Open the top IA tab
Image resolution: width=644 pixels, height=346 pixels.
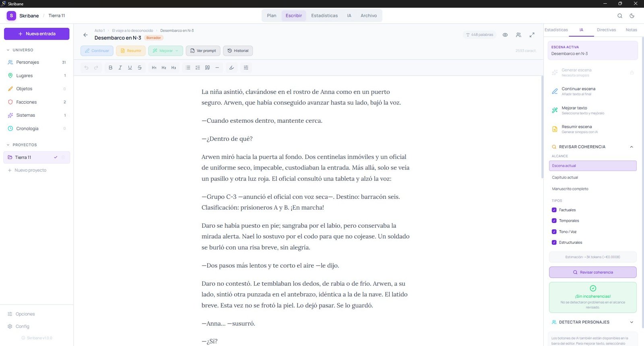[x=349, y=16]
